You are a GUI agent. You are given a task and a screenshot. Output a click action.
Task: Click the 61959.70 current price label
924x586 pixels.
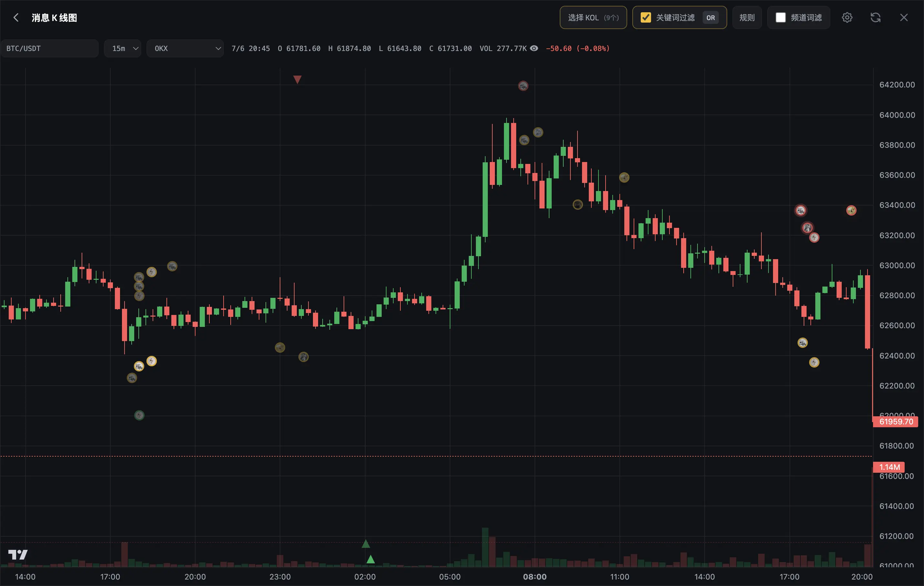[x=896, y=422]
